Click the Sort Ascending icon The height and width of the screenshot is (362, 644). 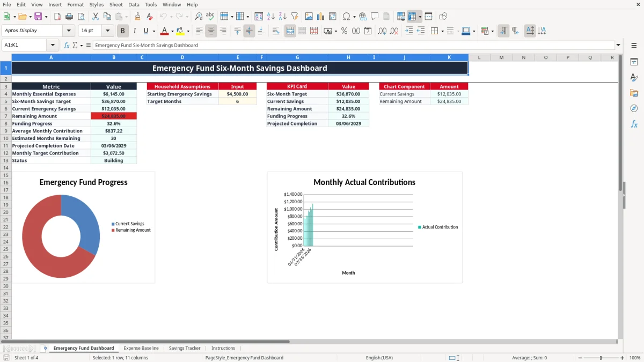tap(271, 17)
